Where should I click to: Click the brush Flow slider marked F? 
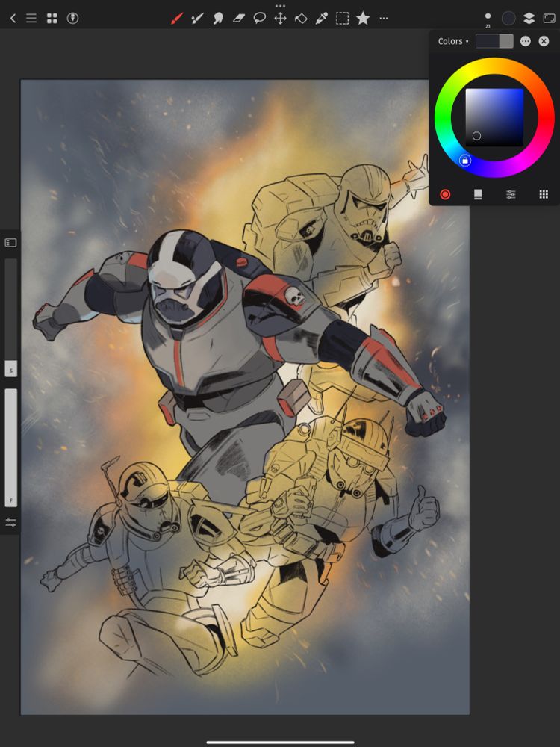(x=10, y=448)
